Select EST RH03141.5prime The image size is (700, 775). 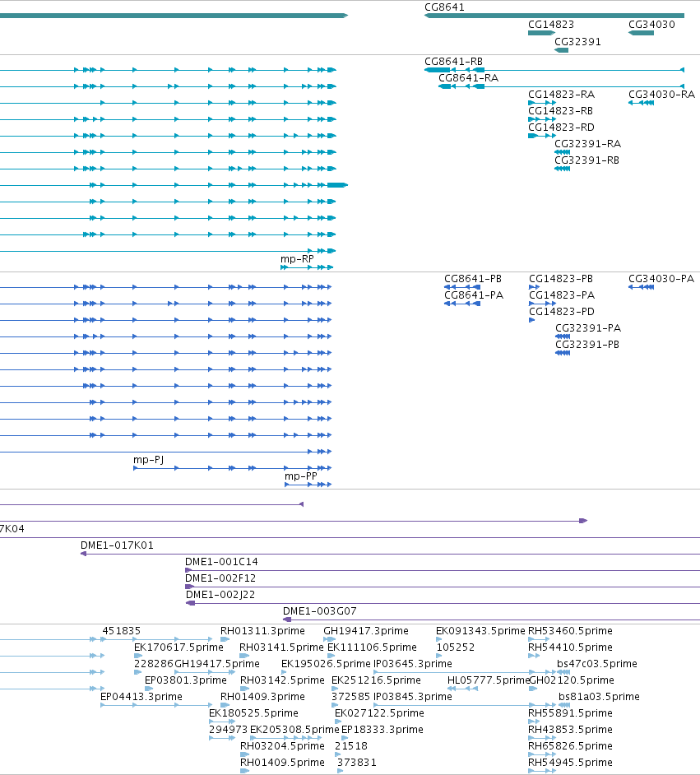[281, 647]
